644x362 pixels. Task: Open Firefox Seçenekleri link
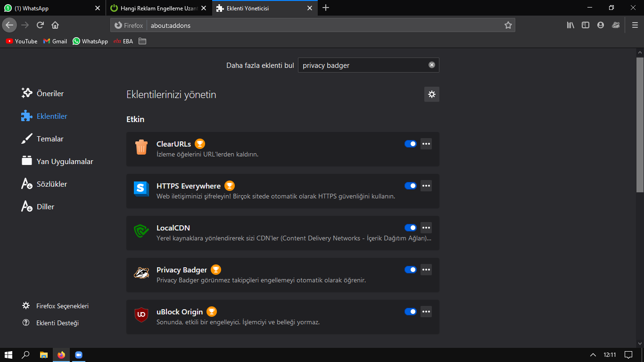coord(56,306)
